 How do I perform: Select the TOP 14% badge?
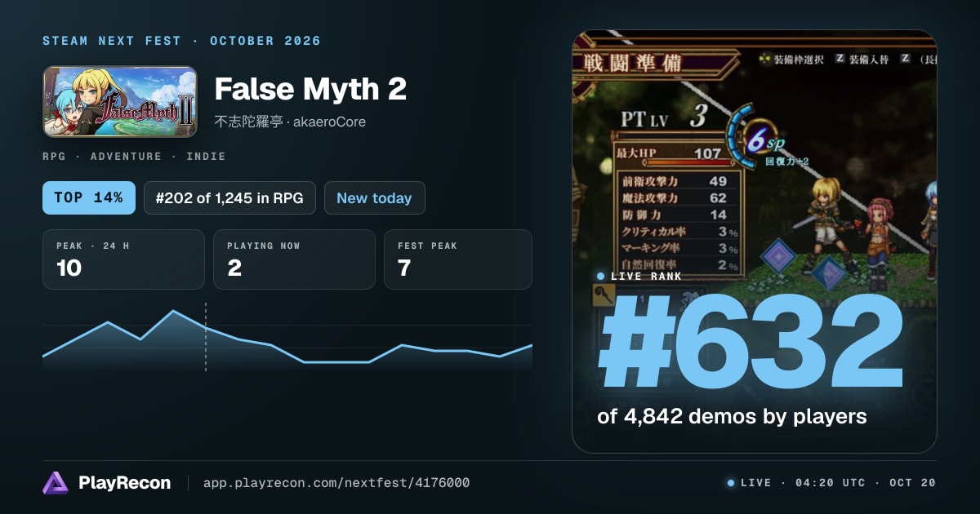point(89,197)
